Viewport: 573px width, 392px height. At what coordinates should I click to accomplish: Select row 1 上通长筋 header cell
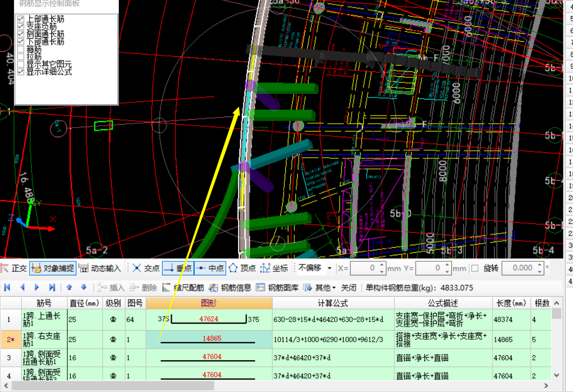[x=11, y=319]
